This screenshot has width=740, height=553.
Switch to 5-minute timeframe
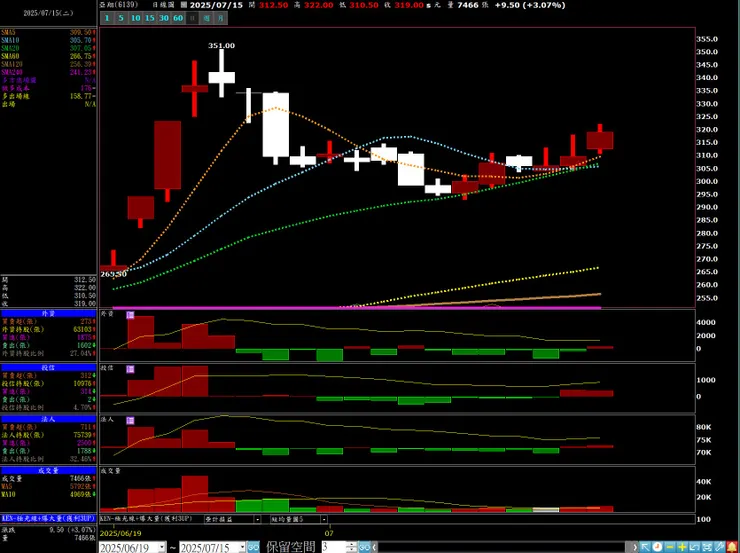[122, 18]
